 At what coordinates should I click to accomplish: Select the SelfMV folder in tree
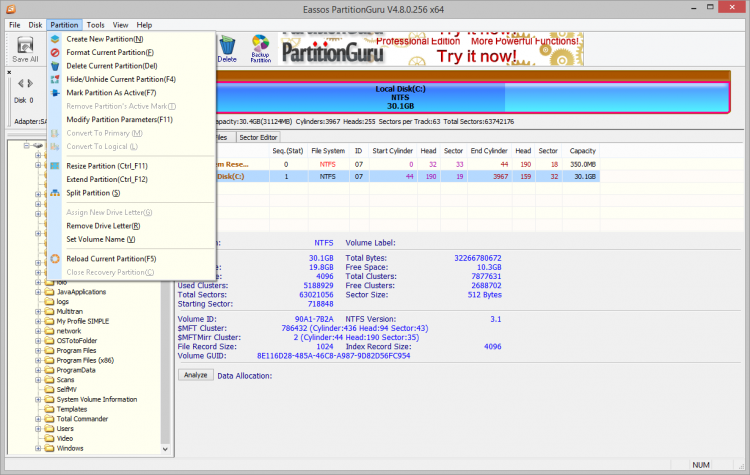[66, 389]
